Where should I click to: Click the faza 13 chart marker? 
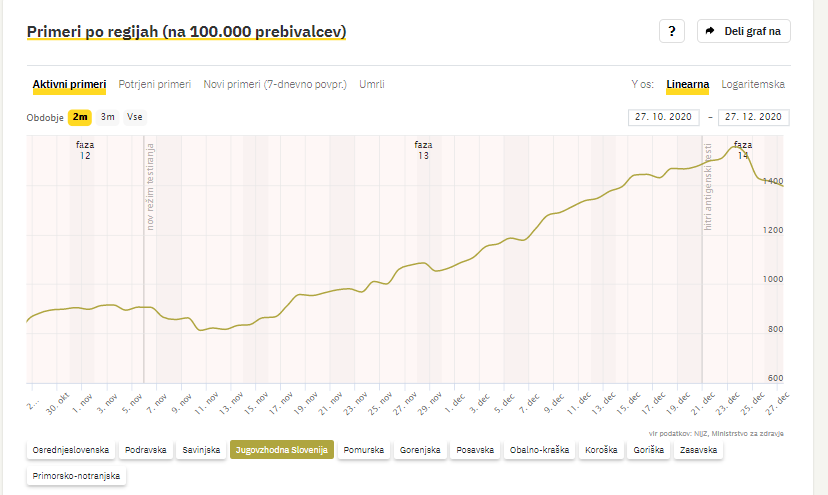tap(423, 150)
